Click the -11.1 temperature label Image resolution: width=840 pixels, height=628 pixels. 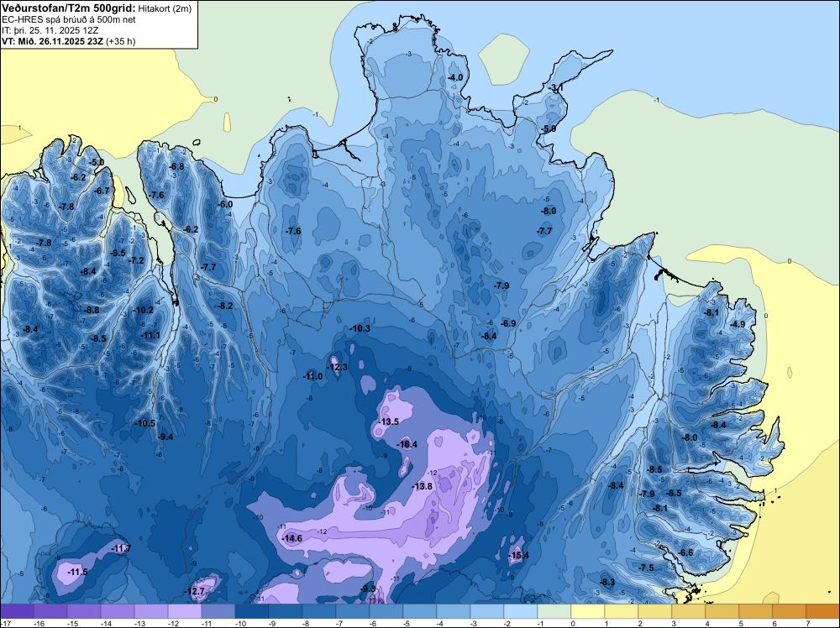pos(150,335)
